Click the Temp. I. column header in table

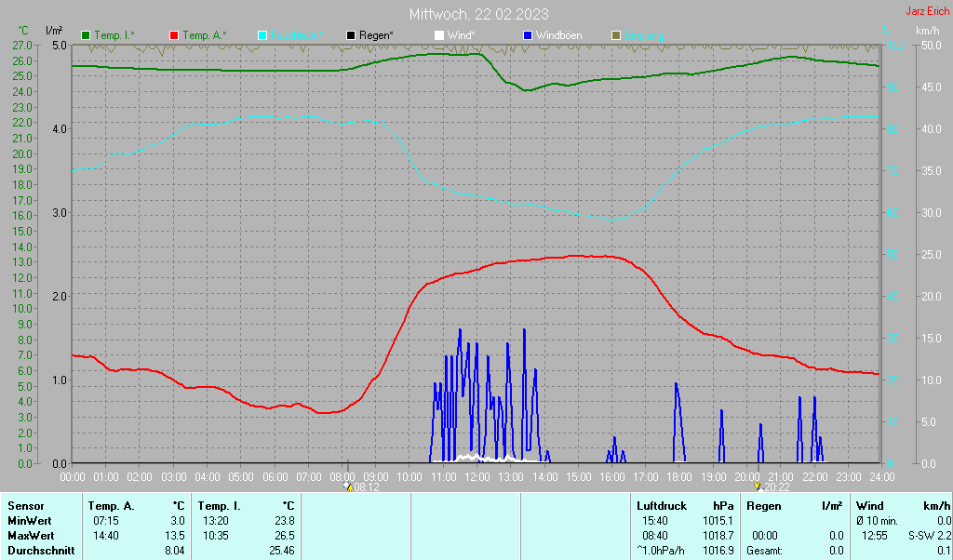[x=219, y=506]
